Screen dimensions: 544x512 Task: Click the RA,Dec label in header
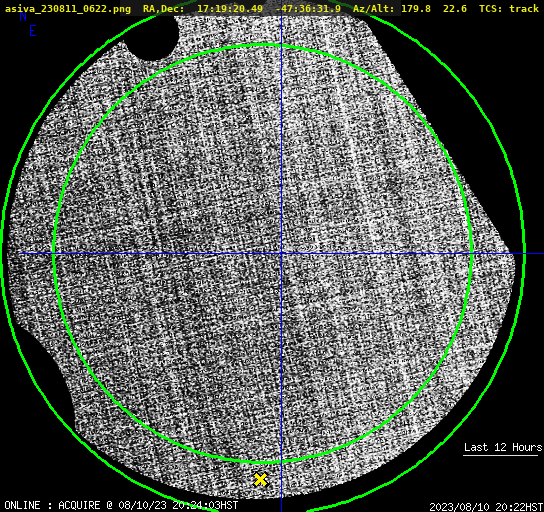[163, 8]
